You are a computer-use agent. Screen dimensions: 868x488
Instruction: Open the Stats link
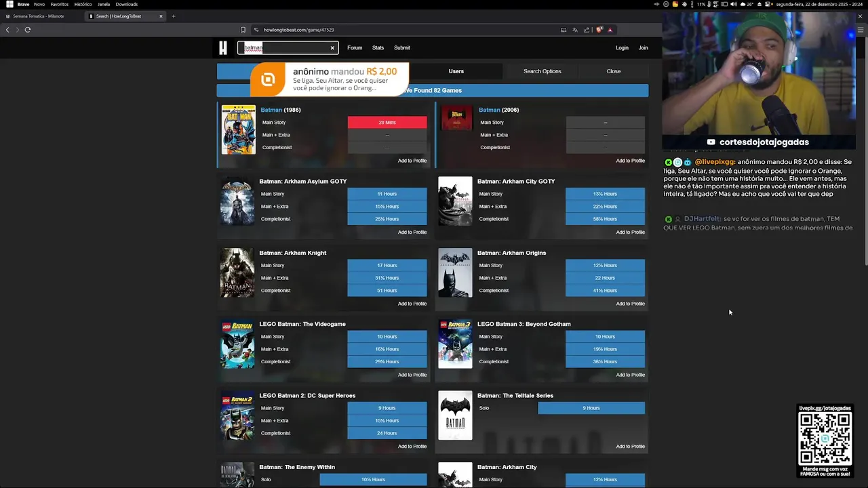[x=378, y=47]
